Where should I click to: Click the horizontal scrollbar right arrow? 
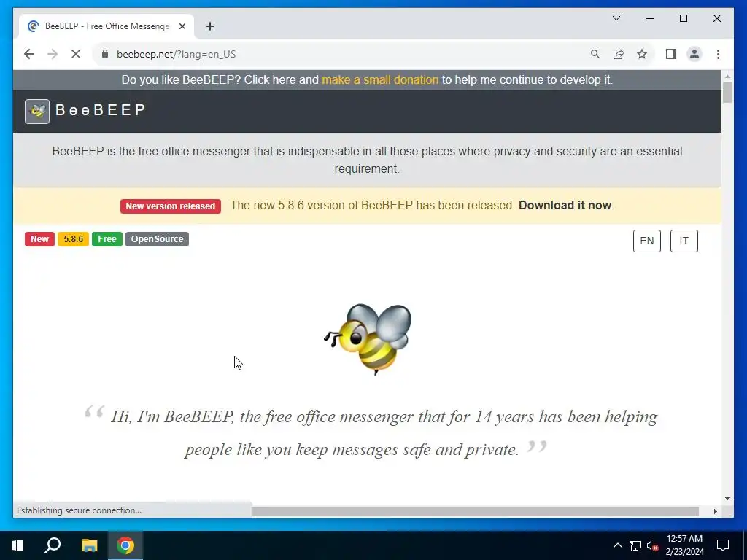715,511
